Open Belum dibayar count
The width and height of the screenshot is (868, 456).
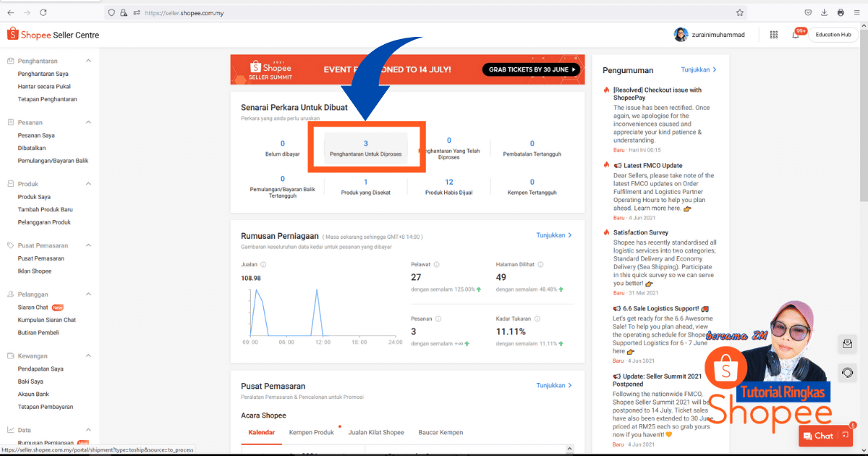282,148
